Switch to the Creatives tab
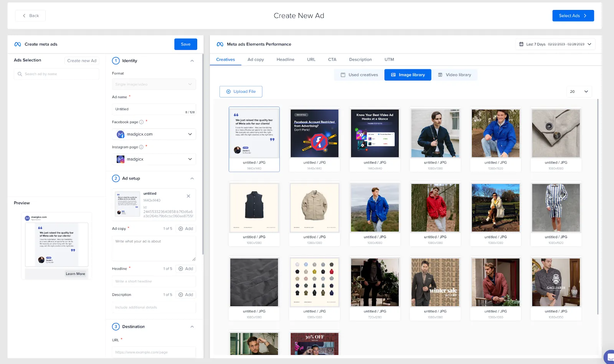614x364 pixels. (x=226, y=60)
